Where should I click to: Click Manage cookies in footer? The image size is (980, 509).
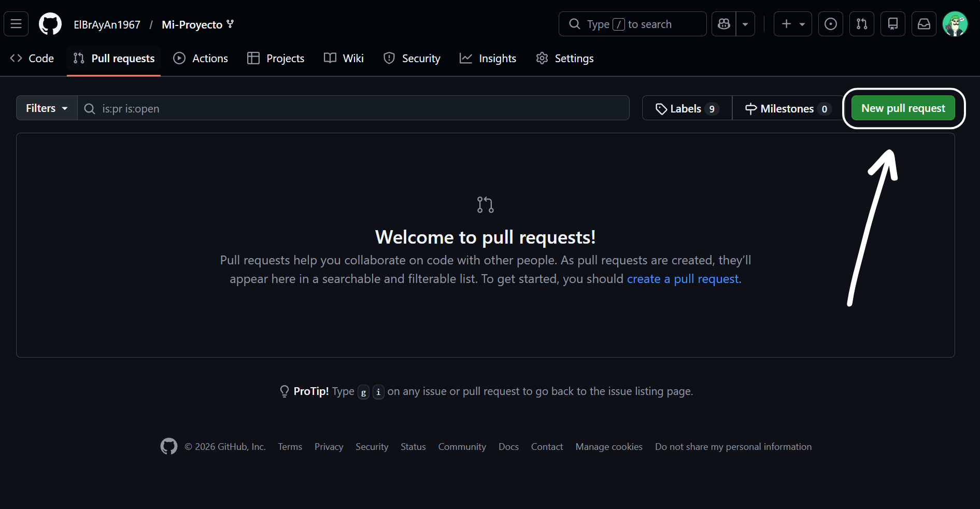[609, 447]
